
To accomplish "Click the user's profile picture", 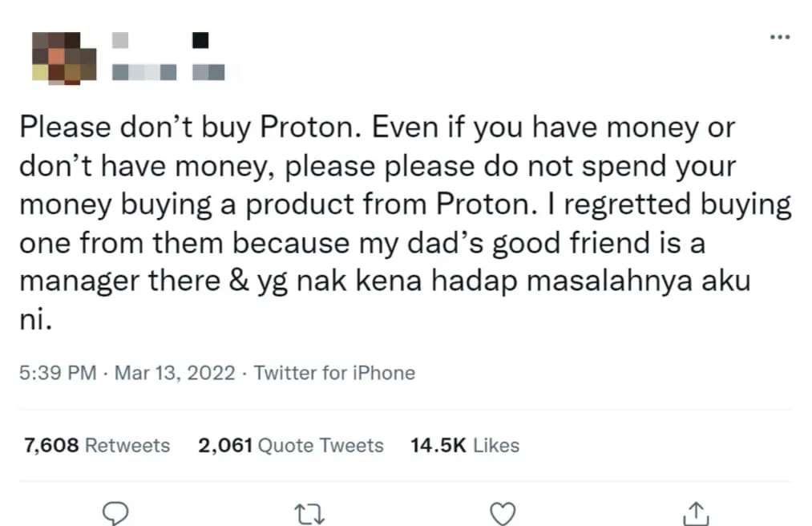I will coord(63,59).
